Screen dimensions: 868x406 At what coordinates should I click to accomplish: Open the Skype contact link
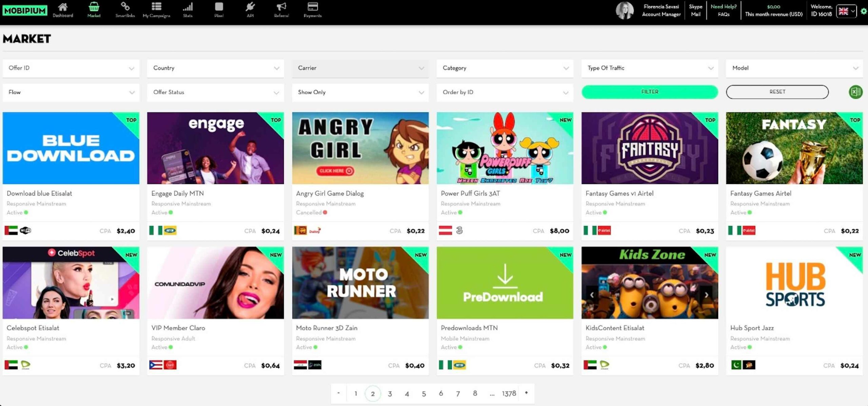(x=695, y=6)
